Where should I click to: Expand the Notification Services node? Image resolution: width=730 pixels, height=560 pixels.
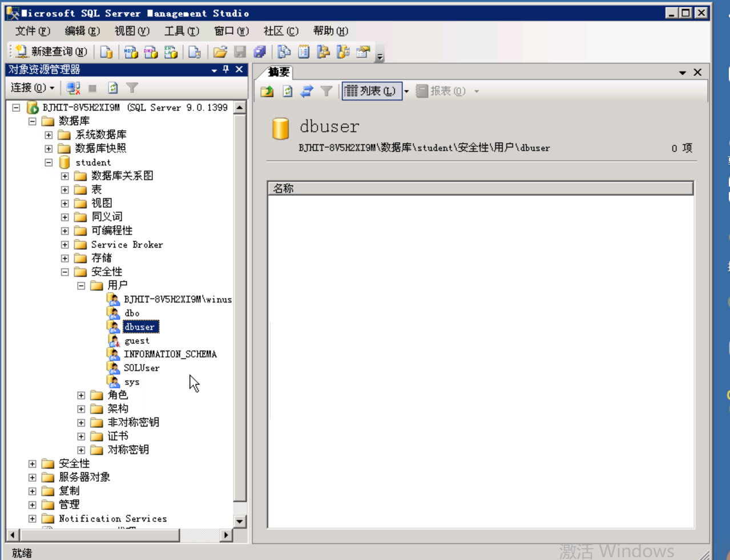tap(32, 519)
